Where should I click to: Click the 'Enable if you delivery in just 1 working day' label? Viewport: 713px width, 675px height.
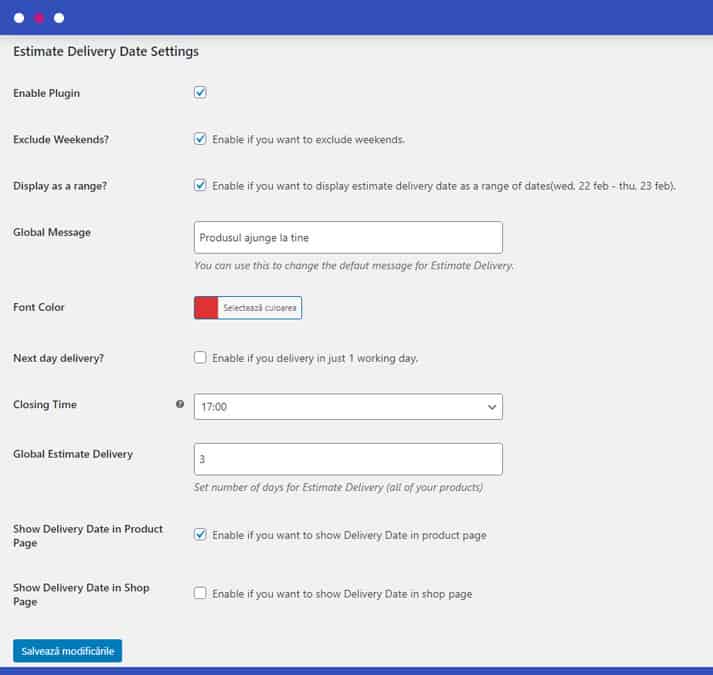click(315, 358)
